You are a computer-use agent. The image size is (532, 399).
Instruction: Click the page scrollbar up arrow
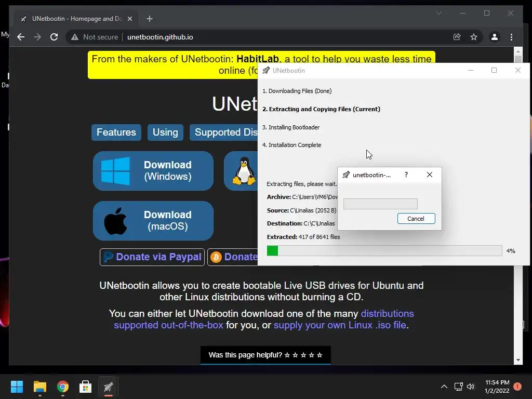click(x=518, y=51)
